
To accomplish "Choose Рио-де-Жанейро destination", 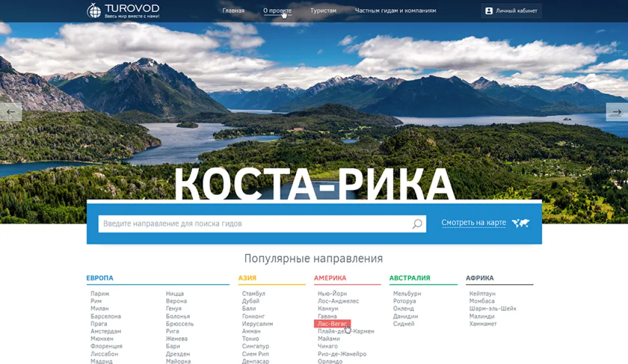I will pyautogui.click(x=342, y=354).
